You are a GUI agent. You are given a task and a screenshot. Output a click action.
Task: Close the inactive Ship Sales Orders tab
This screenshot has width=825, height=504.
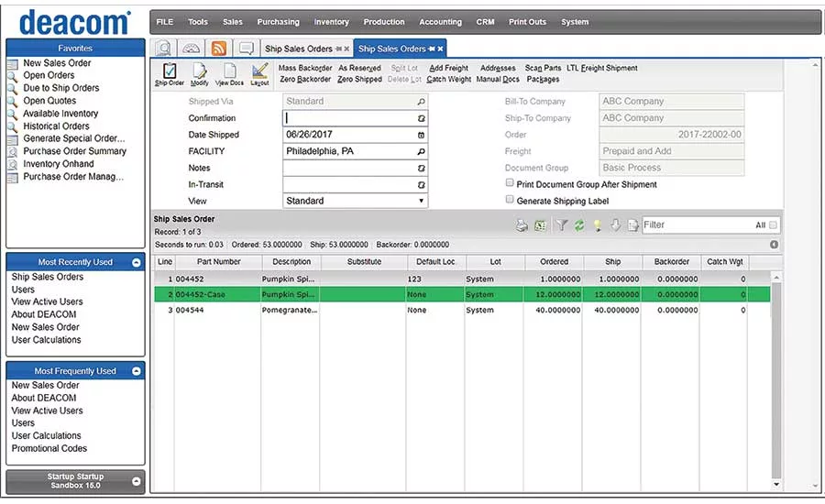click(x=346, y=49)
